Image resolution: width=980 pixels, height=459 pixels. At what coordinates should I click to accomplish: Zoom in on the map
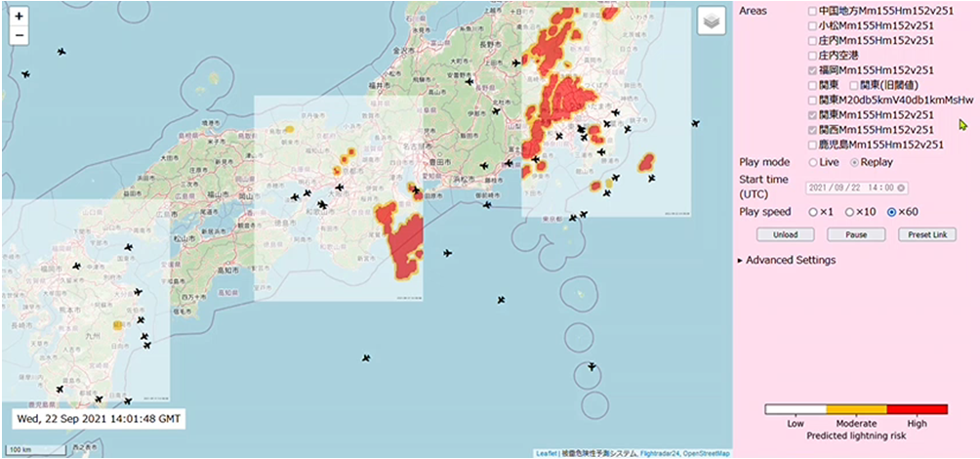tap(20, 17)
